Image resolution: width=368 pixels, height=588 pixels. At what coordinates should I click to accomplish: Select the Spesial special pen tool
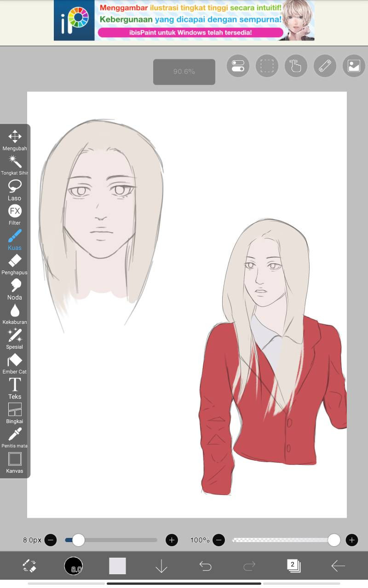point(15,339)
